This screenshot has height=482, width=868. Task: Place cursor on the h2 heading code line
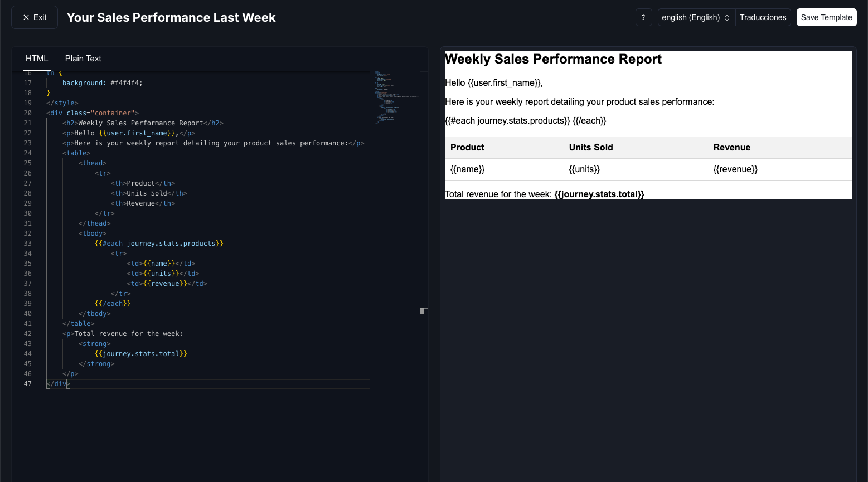pyautogui.click(x=142, y=123)
